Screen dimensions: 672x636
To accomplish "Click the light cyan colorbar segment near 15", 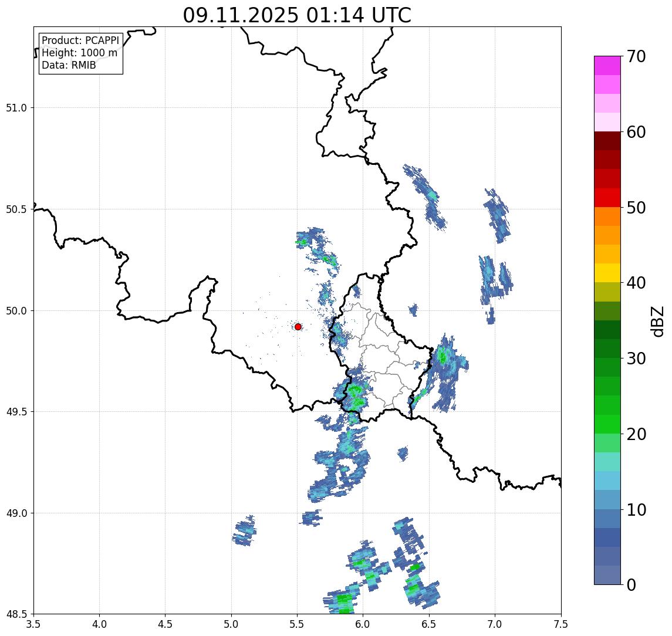I will point(607,462).
